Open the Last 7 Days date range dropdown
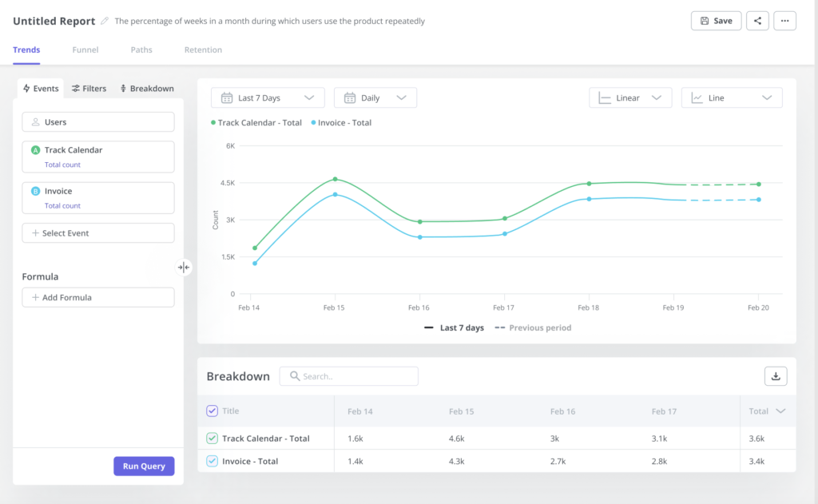Viewport: 818px width, 504px height. pyautogui.click(x=268, y=97)
